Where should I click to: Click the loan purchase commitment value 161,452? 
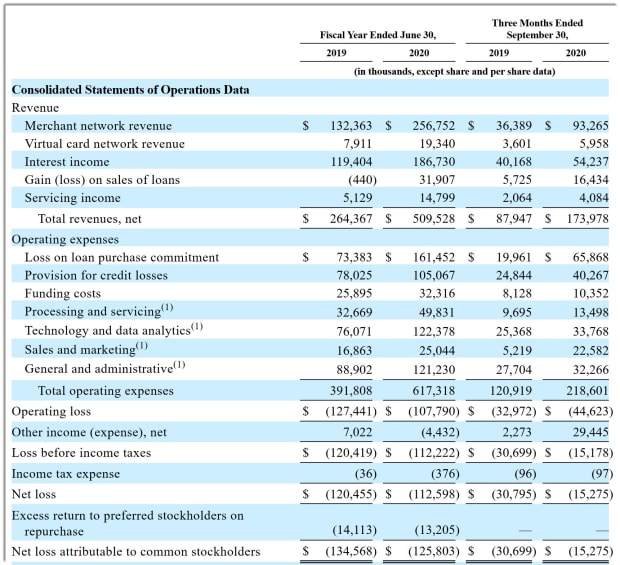[434, 257]
